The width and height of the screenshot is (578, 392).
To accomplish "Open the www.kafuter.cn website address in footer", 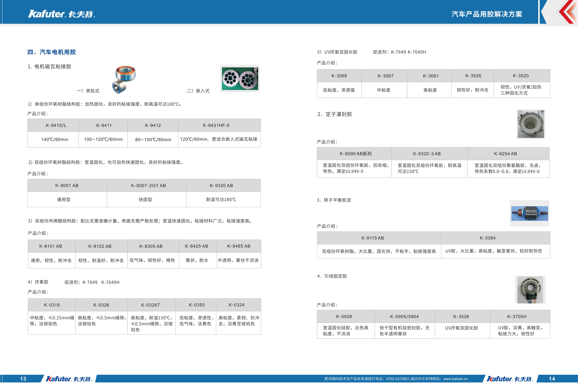I will (x=455, y=379).
